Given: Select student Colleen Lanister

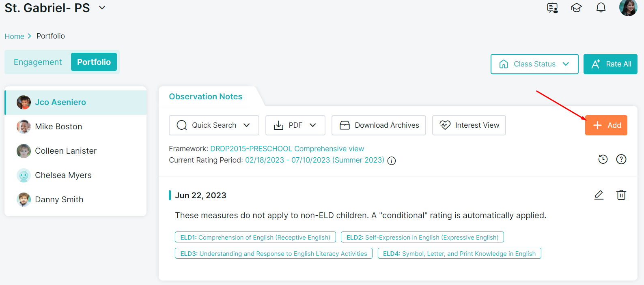Looking at the screenshot, I should click(x=66, y=151).
